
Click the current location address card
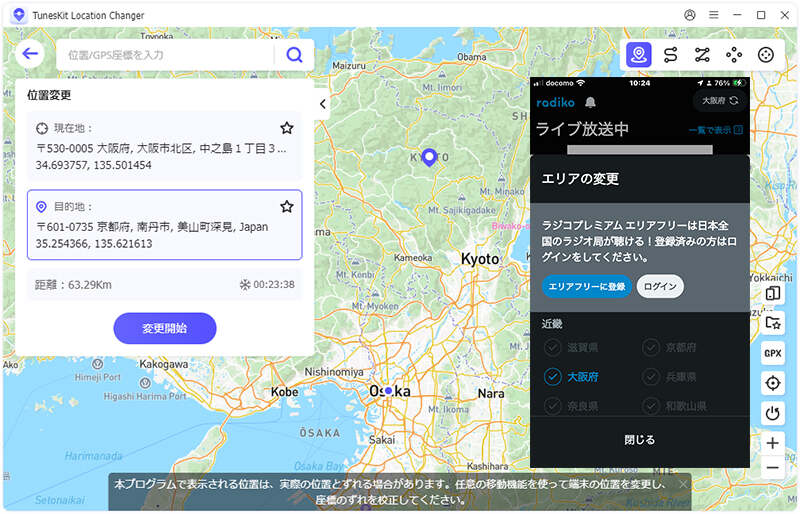pyautogui.click(x=164, y=145)
